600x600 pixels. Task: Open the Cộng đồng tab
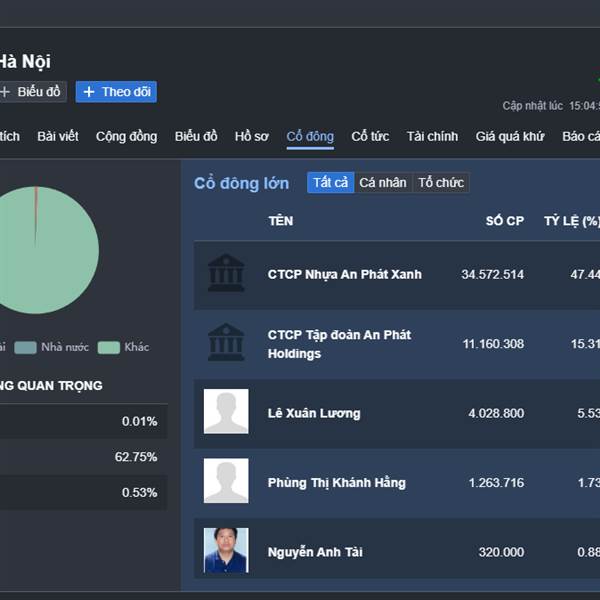coord(126,136)
